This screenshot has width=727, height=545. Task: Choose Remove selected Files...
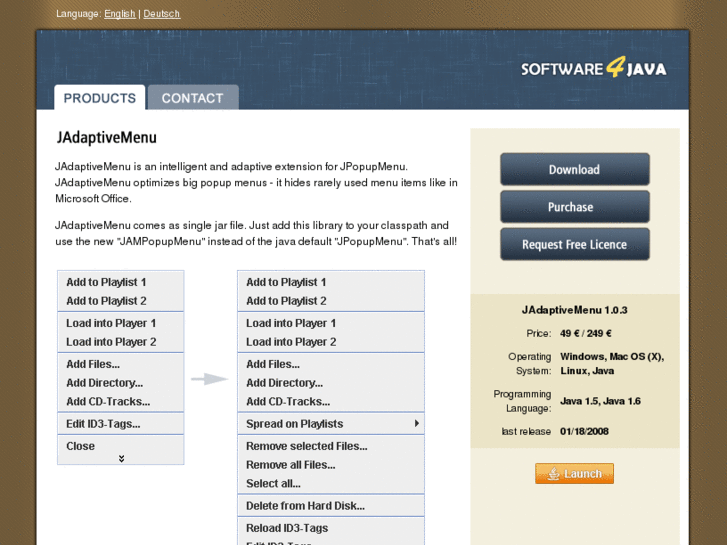pos(331,446)
